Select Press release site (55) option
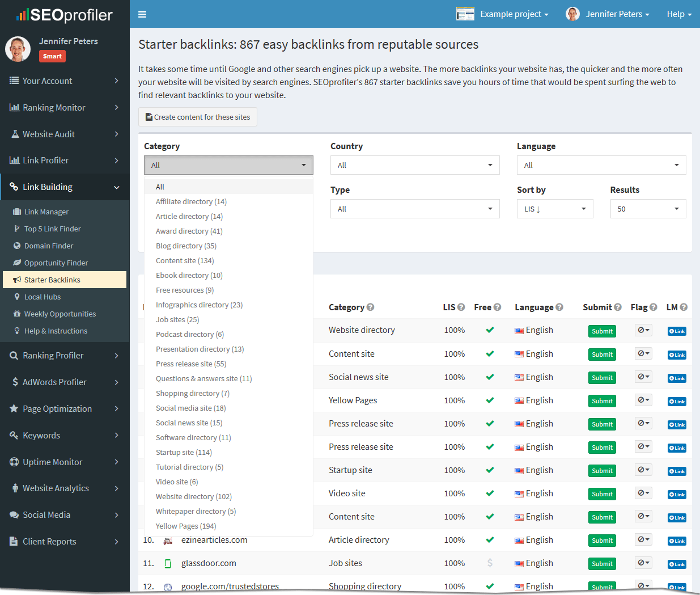Image resolution: width=700 pixels, height=595 pixels. click(228, 364)
